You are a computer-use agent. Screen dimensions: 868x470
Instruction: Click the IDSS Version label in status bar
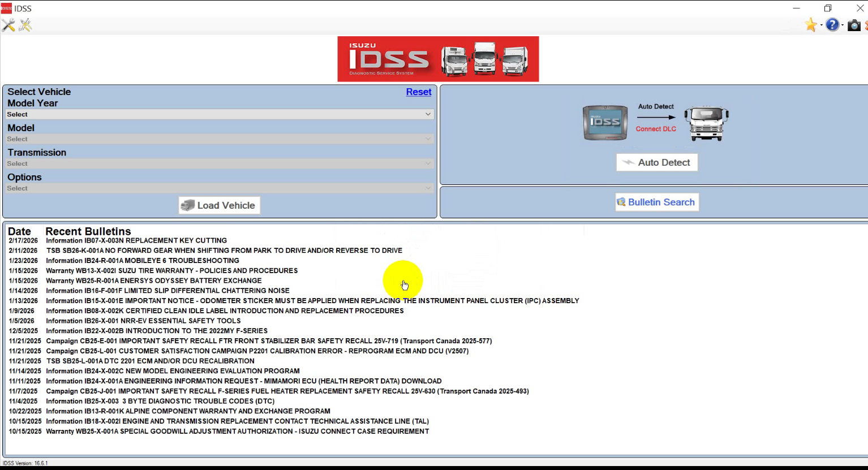pyautogui.click(x=25, y=463)
